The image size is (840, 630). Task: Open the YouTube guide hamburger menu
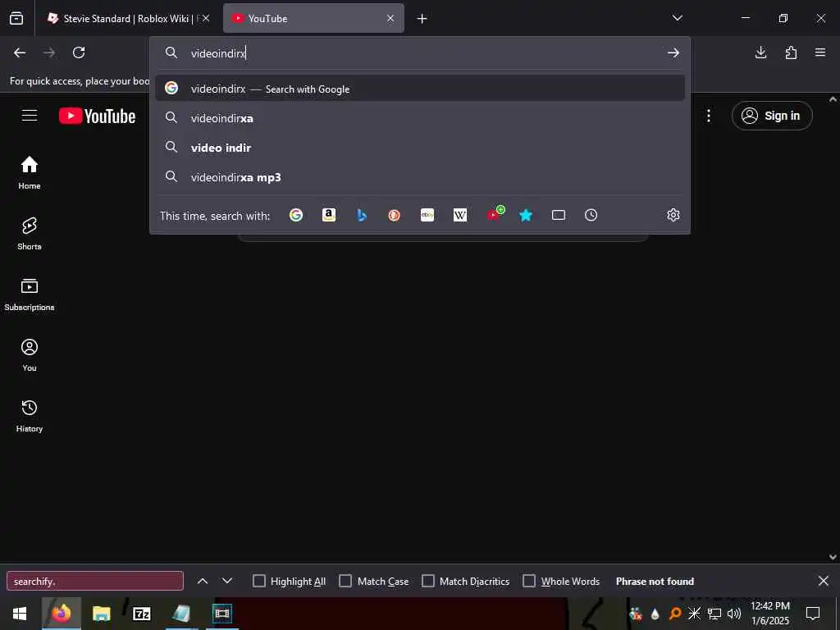(x=30, y=116)
